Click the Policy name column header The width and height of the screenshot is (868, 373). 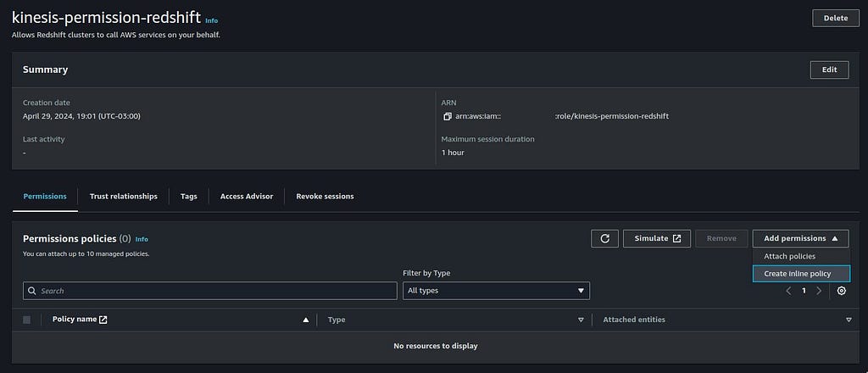75,320
